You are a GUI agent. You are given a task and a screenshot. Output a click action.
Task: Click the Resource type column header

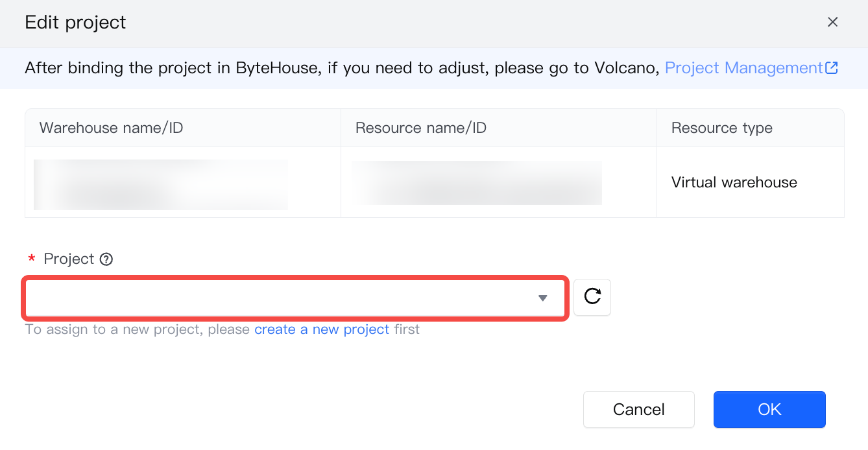point(721,128)
